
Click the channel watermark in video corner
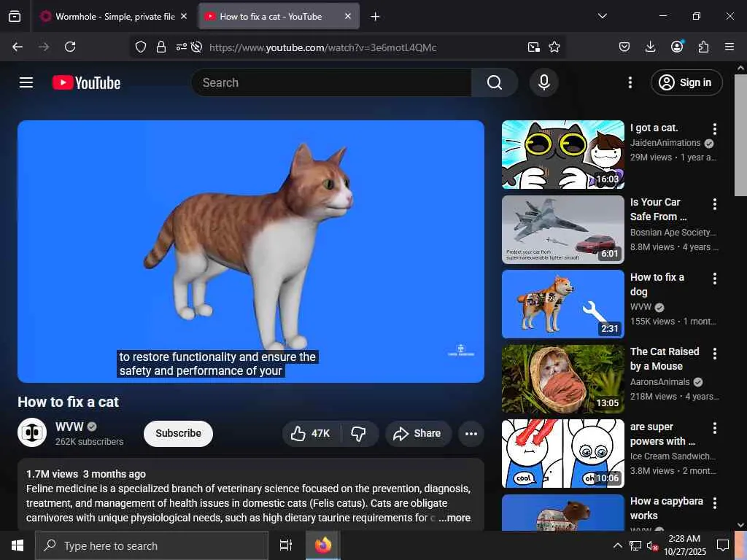coord(461,351)
